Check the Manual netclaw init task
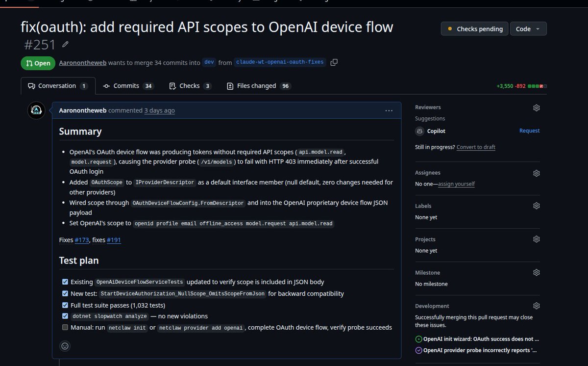Screen dimensions: 588x366 pos(65,327)
